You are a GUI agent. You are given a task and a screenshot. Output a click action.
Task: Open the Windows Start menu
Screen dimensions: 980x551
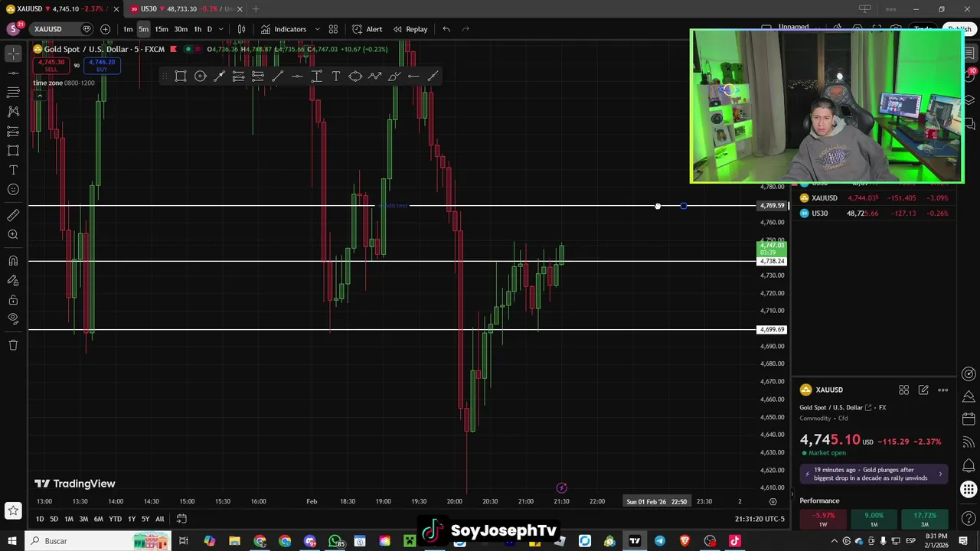[11, 541]
